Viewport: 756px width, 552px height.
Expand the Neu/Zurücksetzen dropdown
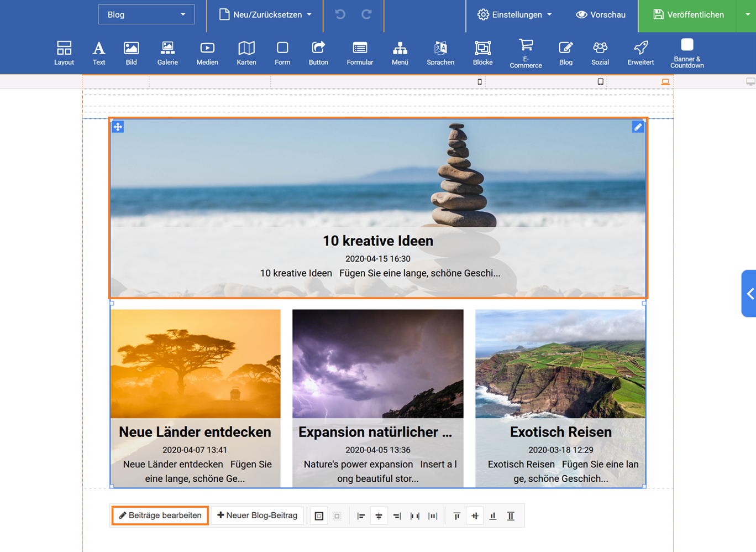click(x=265, y=14)
